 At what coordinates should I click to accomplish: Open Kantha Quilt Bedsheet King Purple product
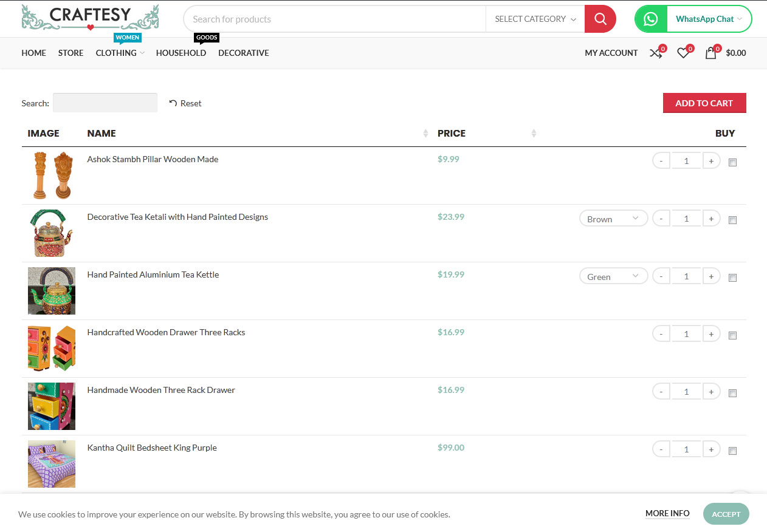pyautogui.click(x=152, y=448)
